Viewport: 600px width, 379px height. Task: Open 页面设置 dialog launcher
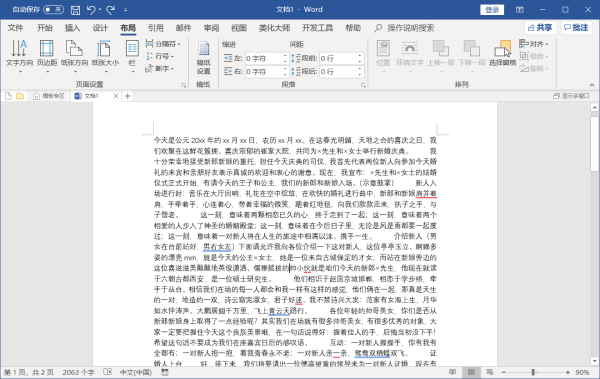[184, 85]
